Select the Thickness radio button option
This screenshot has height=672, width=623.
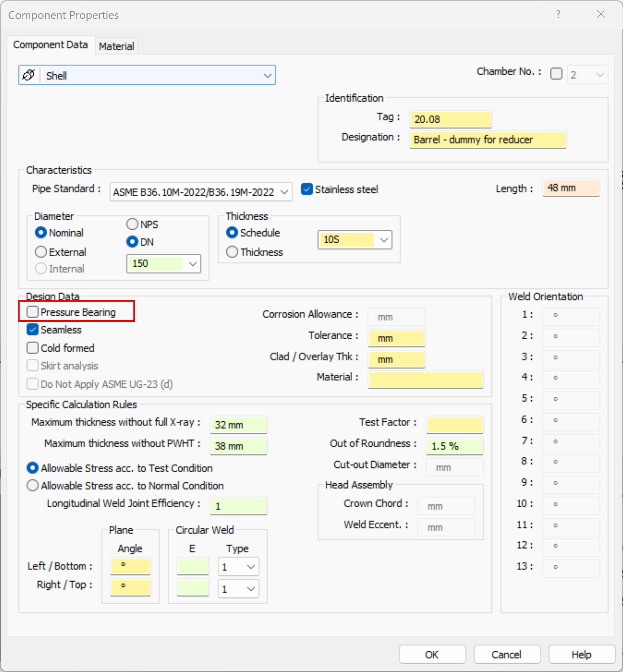[x=232, y=252]
